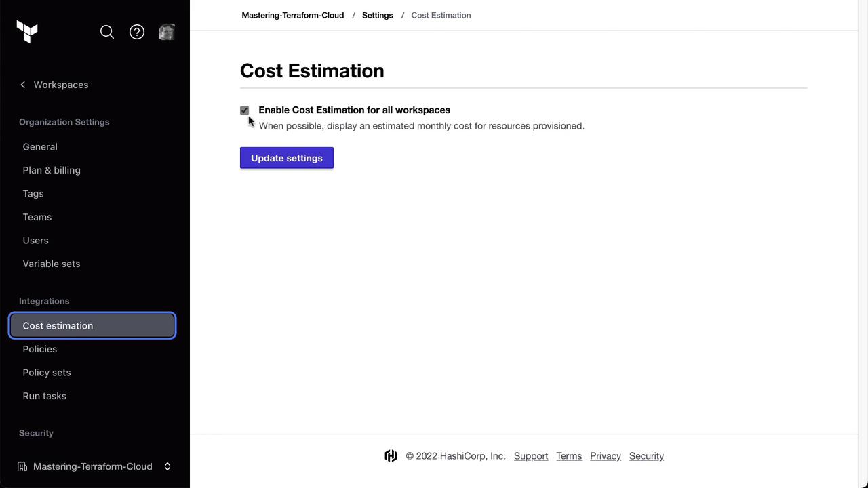This screenshot has width=868, height=488.
Task: Follow the Support footer link
Action: (531, 456)
